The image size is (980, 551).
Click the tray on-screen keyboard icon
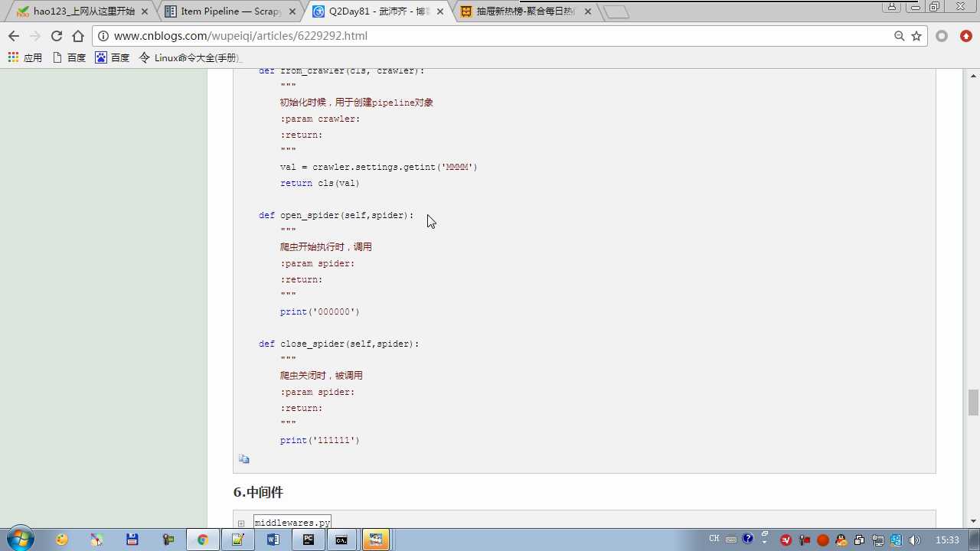click(731, 540)
